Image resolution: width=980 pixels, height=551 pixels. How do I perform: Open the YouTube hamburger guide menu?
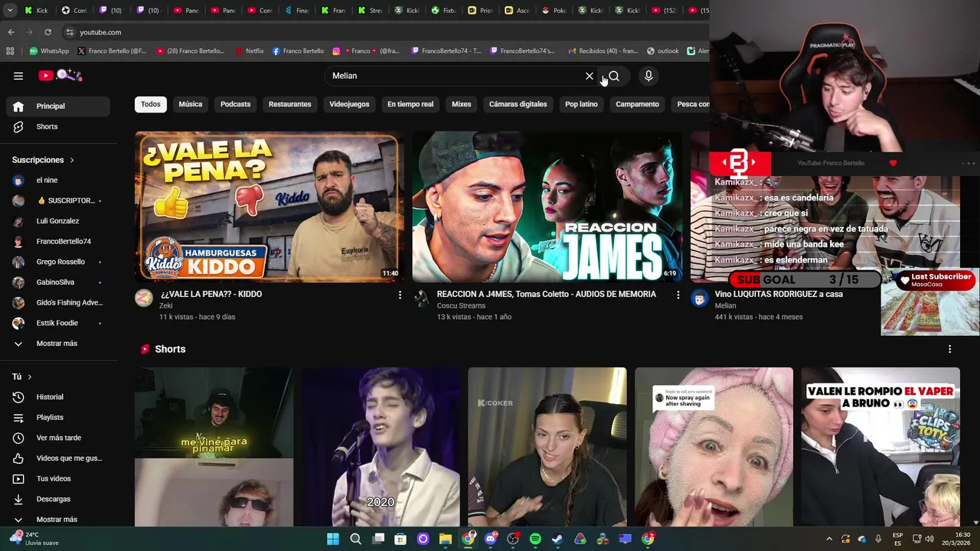(18, 76)
